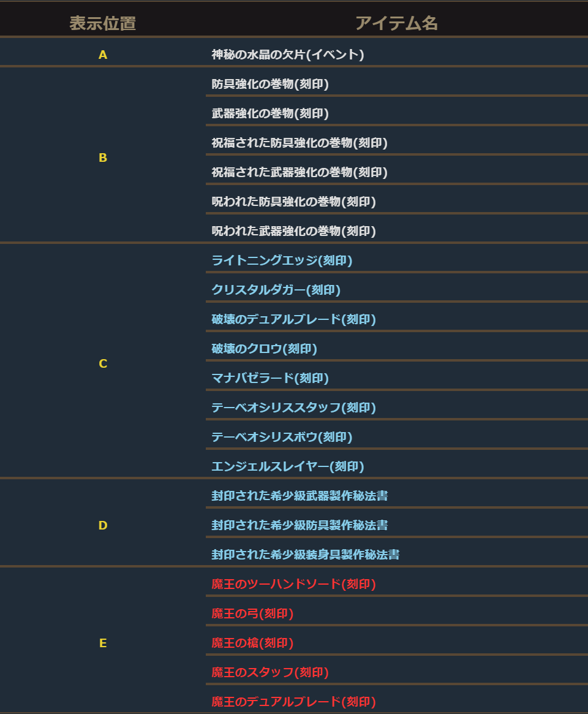Select 呪われた防具強化の巻物(刻印) row
The height and width of the screenshot is (714, 588).
293,202
